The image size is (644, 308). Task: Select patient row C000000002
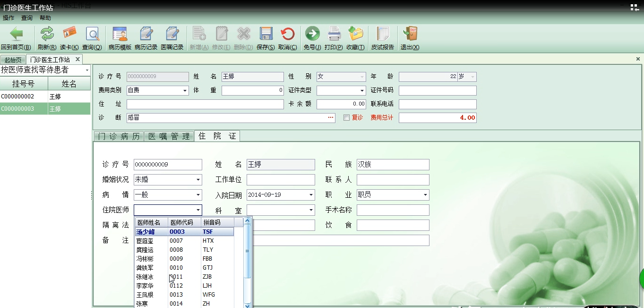45,97
